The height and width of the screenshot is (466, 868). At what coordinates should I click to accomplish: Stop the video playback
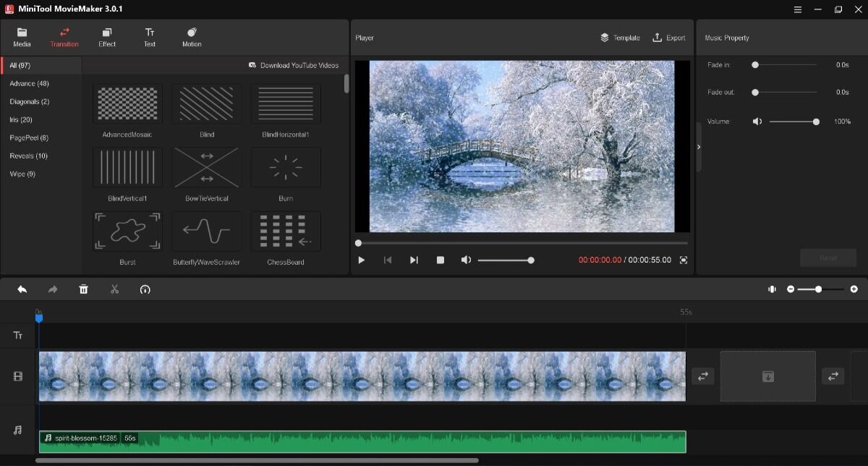pos(440,260)
